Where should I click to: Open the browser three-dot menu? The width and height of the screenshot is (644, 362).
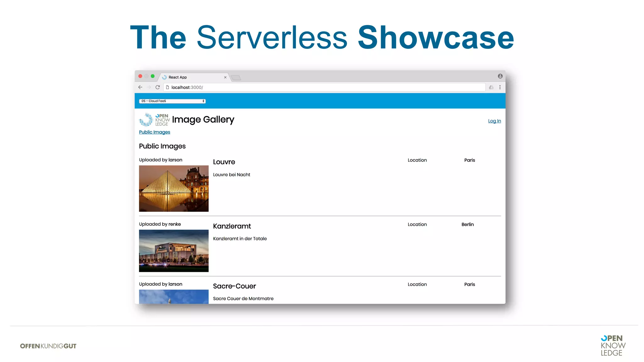point(500,87)
